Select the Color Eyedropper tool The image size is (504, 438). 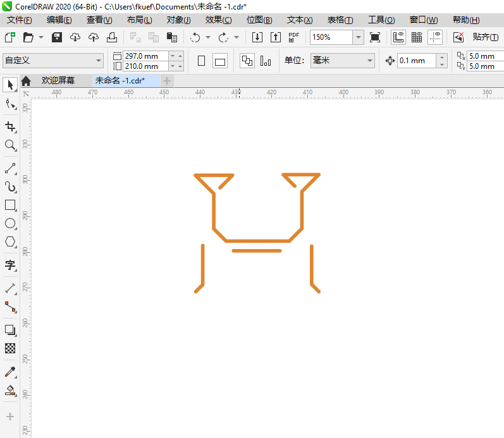[x=10, y=372]
